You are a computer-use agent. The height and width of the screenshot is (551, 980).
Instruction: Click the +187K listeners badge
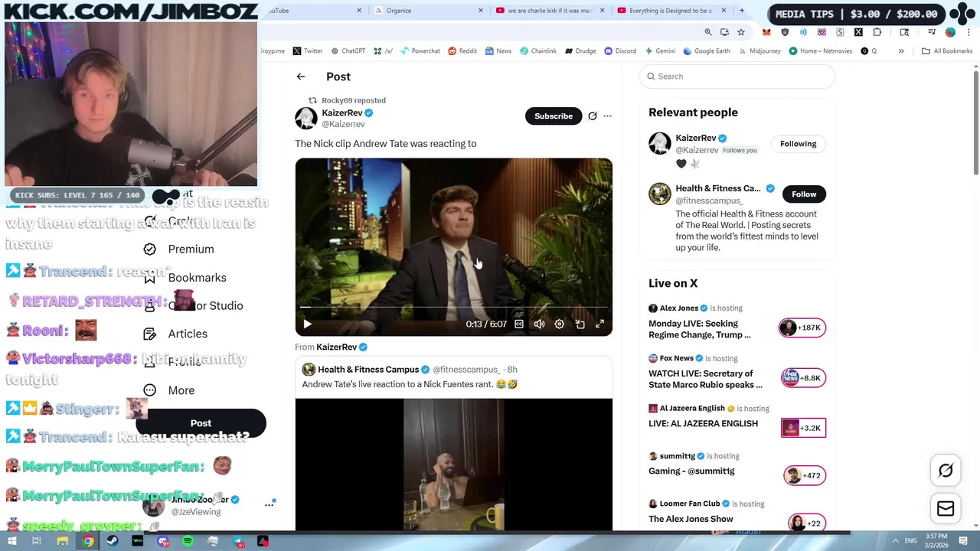(x=802, y=328)
